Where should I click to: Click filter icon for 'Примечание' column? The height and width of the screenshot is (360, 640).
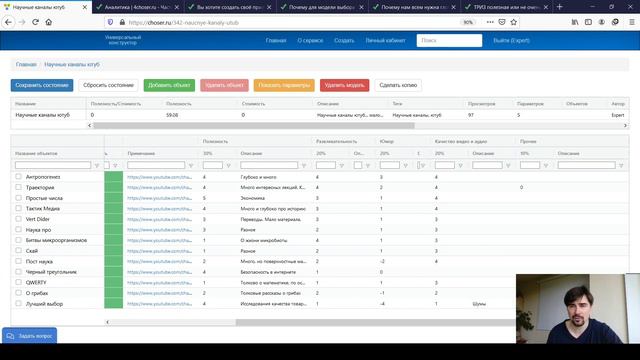click(191, 165)
